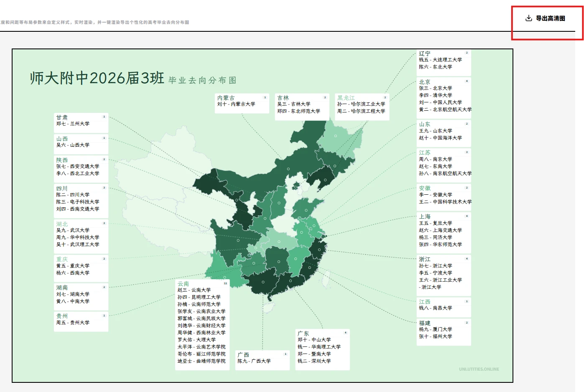Click the entry 迪亚士 - 曲靖师范学院
The image size is (584, 392).
pyautogui.click(x=201, y=361)
